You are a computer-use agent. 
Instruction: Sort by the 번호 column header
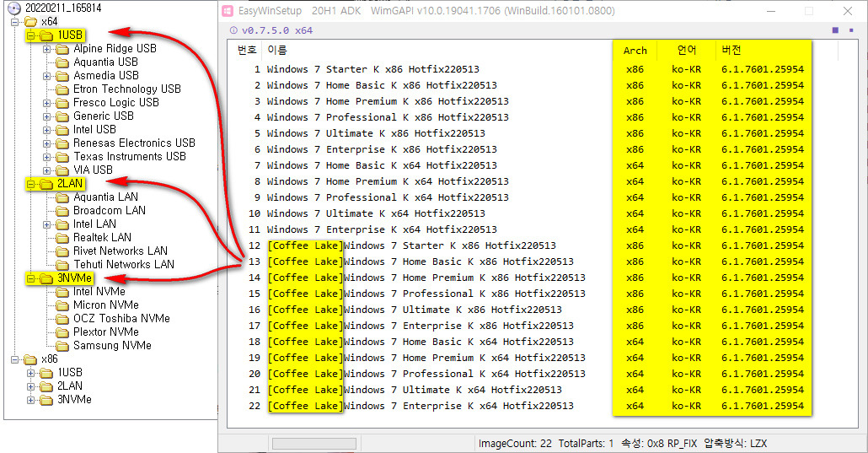247,51
